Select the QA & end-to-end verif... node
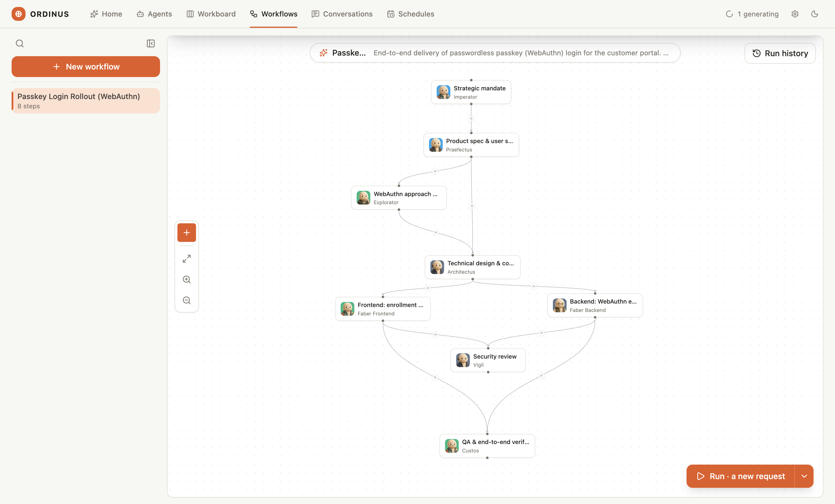835x504 pixels. tap(487, 446)
